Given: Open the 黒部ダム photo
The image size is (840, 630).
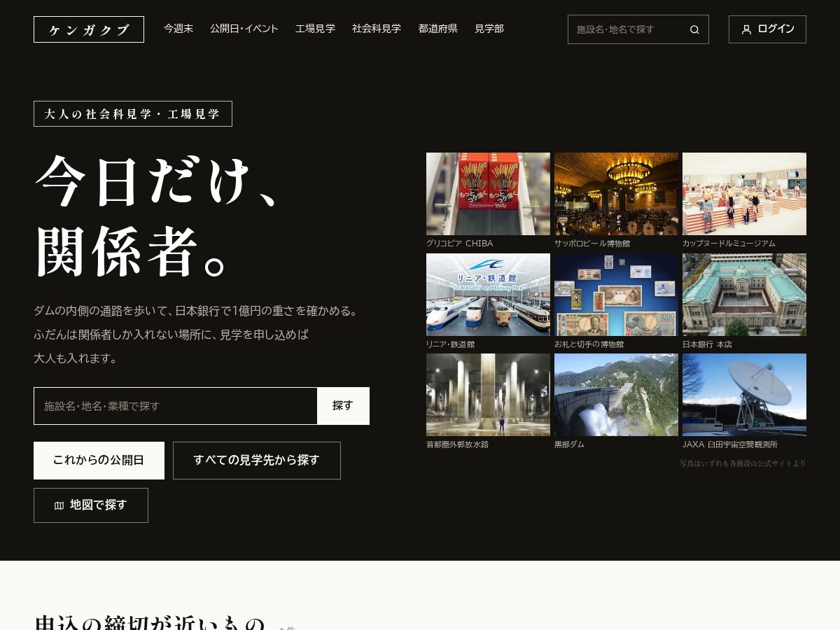Looking at the screenshot, I should 616,395.
